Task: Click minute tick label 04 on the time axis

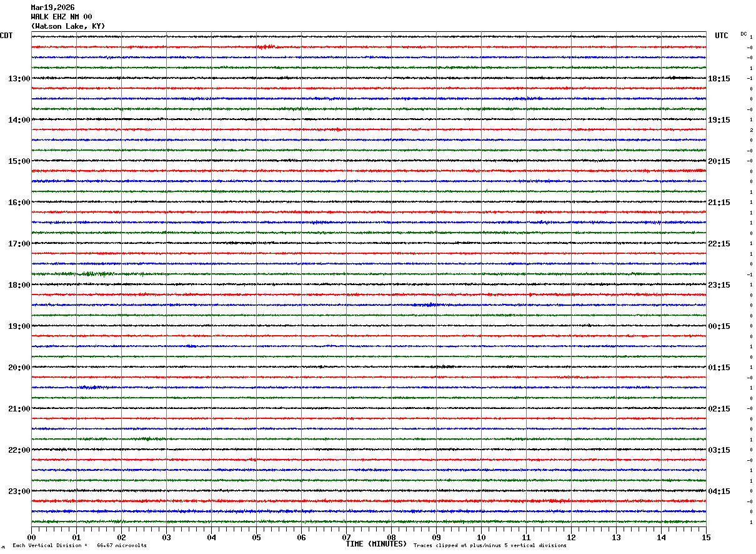Action: [x=211, y=537]
